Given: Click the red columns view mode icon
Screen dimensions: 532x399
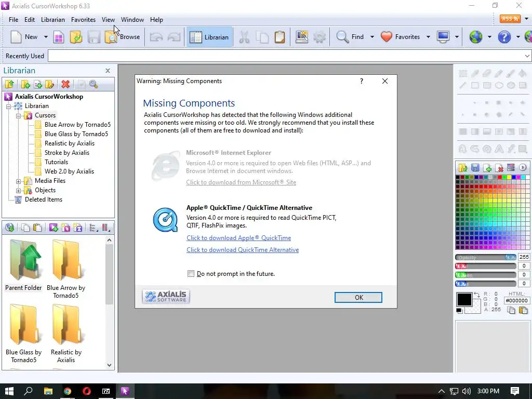Looking at the screenshot, I should coord(105,228).
